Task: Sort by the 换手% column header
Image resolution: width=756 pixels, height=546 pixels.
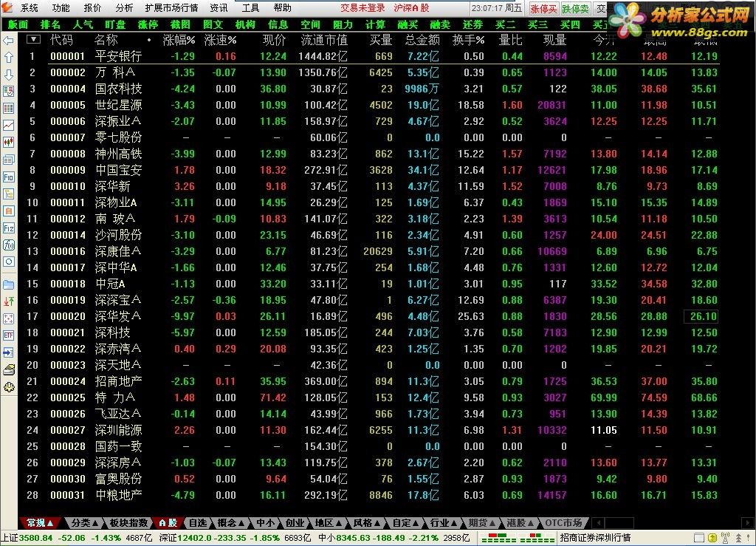Action: 468,40
